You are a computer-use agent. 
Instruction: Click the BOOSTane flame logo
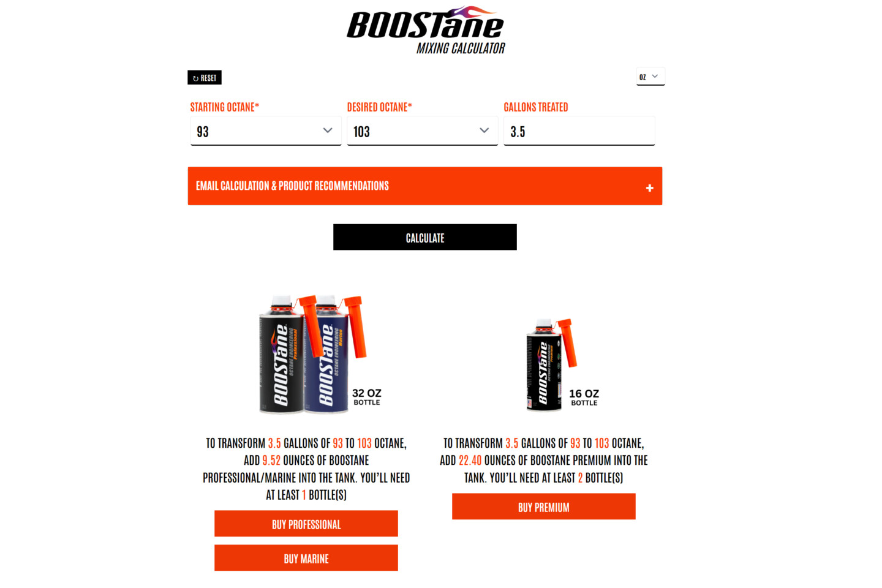tap(425, 23)
